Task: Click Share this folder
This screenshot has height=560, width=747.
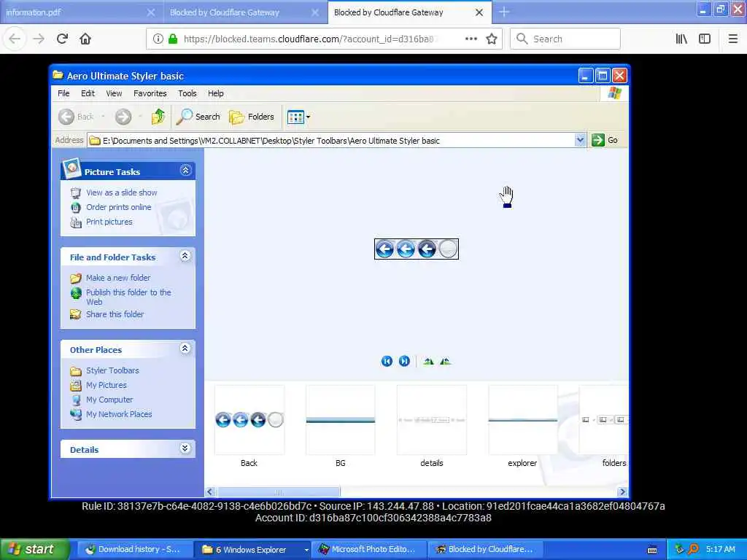Action: coord(115,314)
